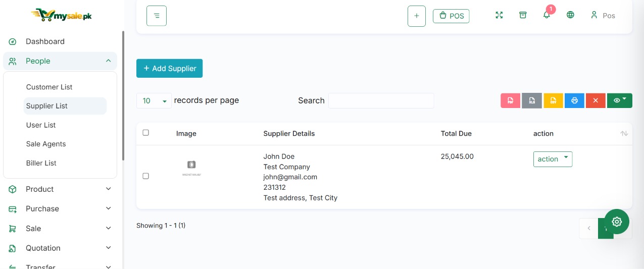
Task: Click the Add Supplier button
Action: [169, 69]
